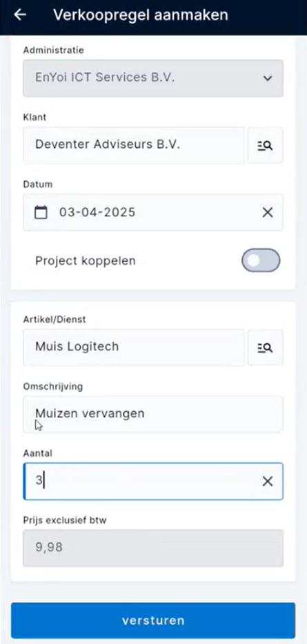307x644 pixels.
Task: Click into the Aantal number field
Action: tap(153, 482)
